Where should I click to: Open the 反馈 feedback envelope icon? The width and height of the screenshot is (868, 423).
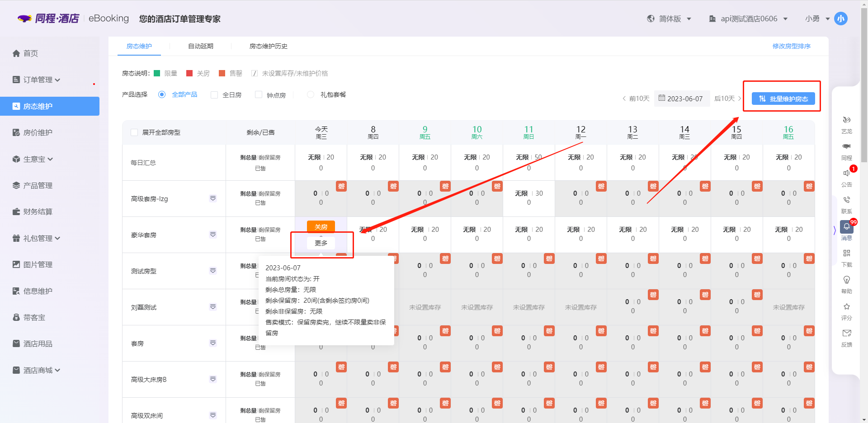[x=846, y=334]
